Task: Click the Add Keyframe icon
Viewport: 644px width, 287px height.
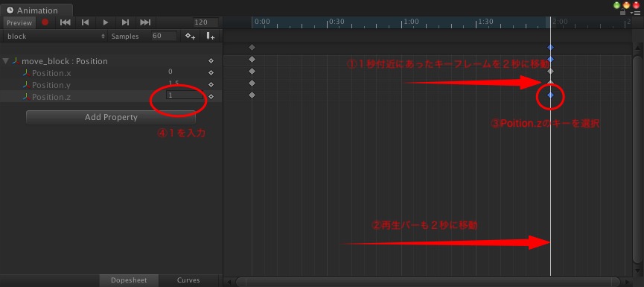Action: point(190,37)
